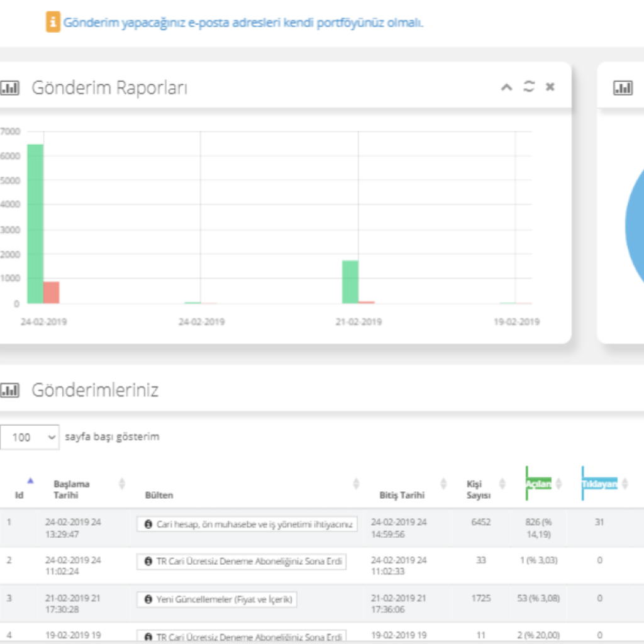The width and height of the screenshot is (644, 644).
Task: Select the end time cell ending 14:59:56
Action: 399,528
